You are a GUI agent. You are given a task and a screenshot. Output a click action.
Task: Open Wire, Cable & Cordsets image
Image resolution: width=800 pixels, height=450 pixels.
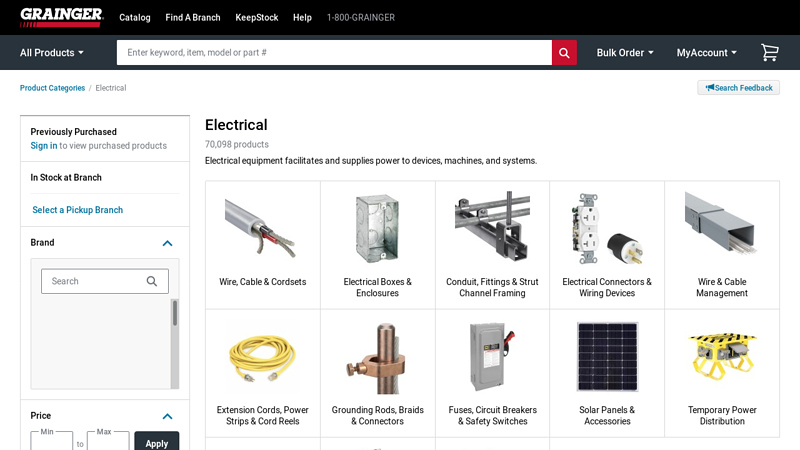click(262, 228)
